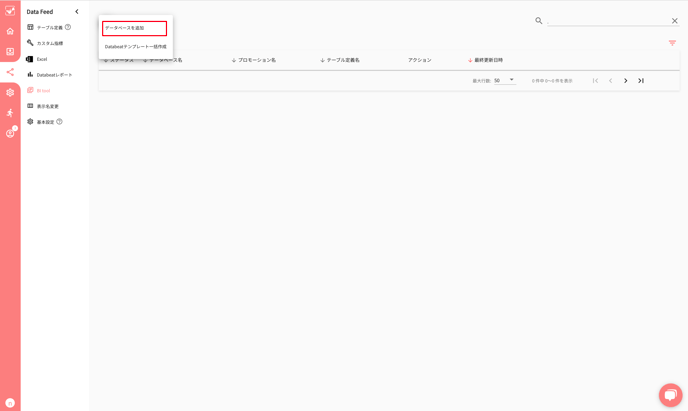This screenshot has height=411, width=688.
Task: Open the Home icon in the red rail
Action: (x=10, y=31)
